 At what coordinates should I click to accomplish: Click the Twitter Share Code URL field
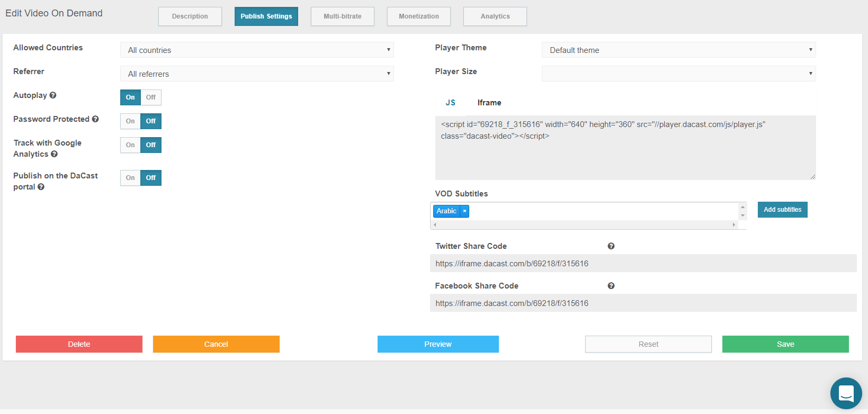(x=643, y=264)
